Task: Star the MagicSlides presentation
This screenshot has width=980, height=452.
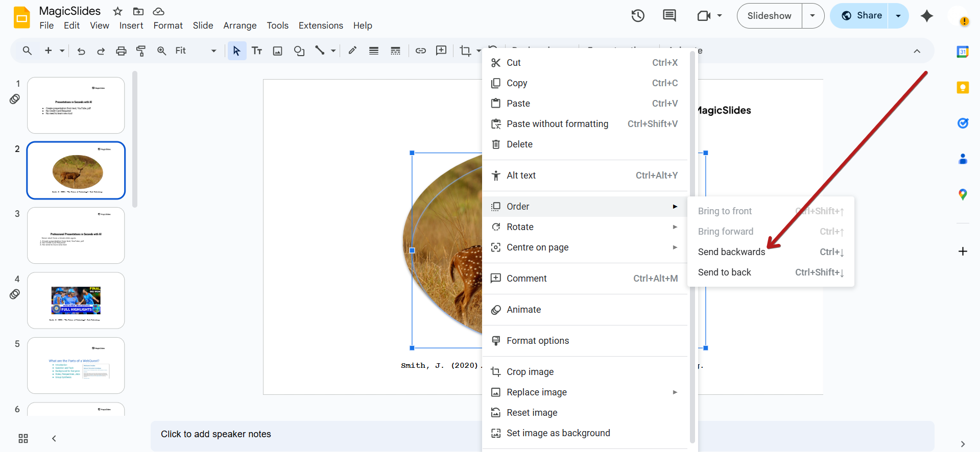Action: (x=117, y=11)
